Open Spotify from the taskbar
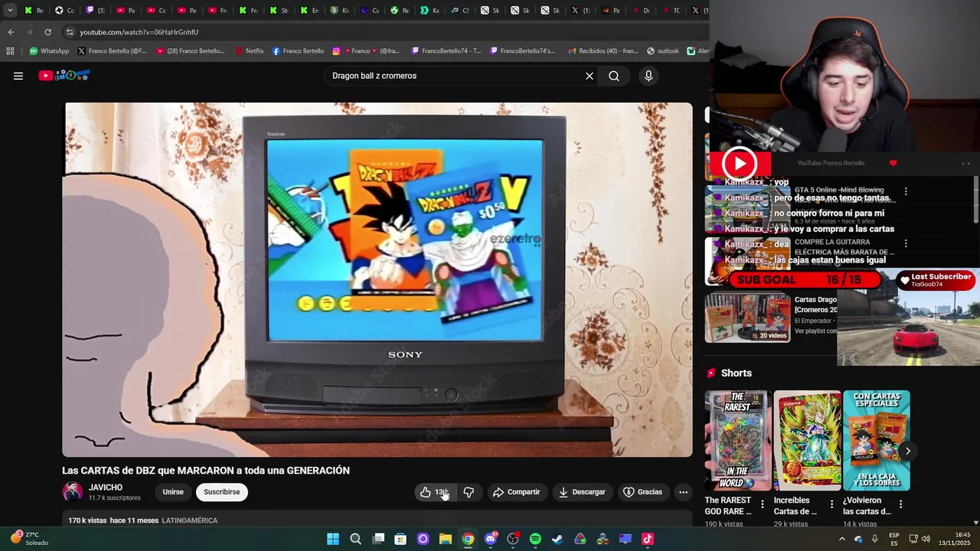The height and width of the screenshot is (551, 980). pyautogui.click(x=535, y=539)
